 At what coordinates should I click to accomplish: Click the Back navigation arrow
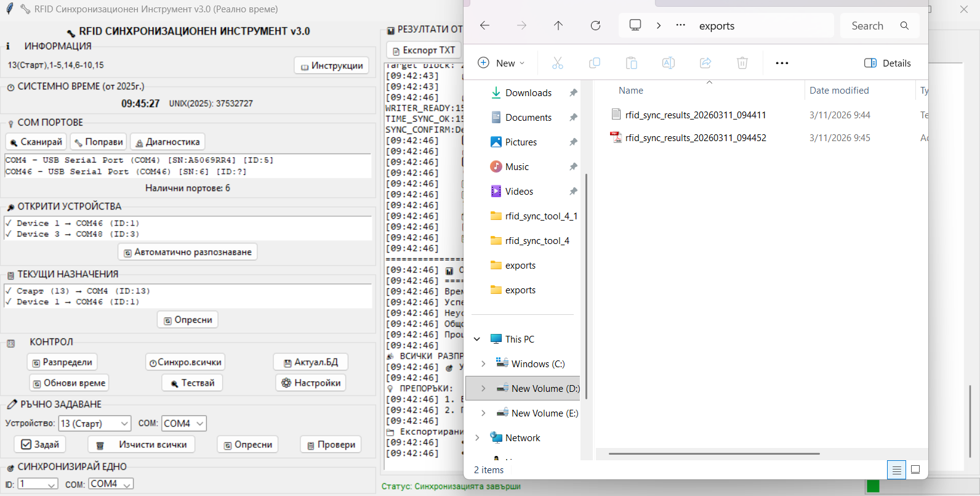point(484,25)
